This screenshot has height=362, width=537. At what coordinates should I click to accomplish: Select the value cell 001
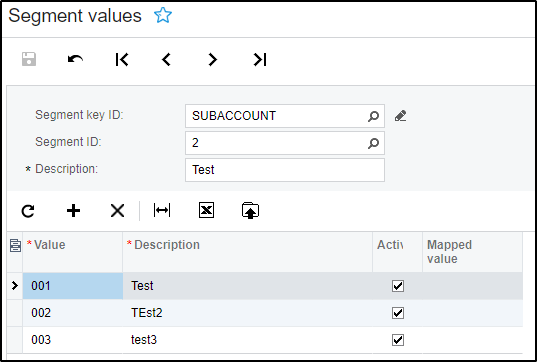[x=73, y=286]
